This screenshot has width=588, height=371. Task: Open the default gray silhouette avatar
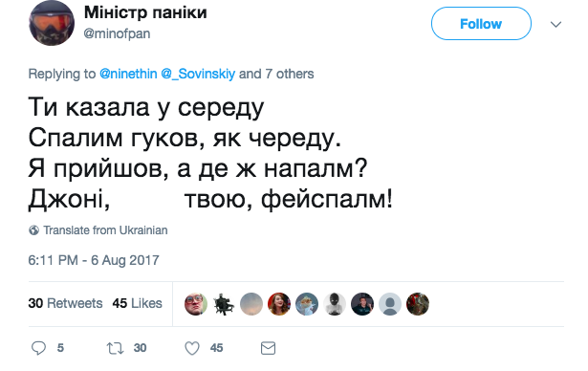pyautogui.click(x=390, y=304)
